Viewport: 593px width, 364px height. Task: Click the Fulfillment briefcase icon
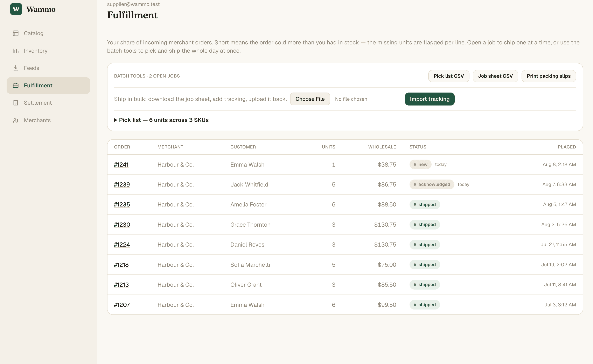point(16,86)
